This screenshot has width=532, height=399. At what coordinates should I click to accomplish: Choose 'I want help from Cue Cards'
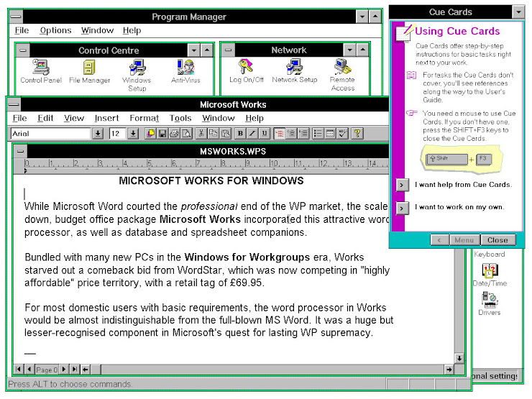(402, 185)
